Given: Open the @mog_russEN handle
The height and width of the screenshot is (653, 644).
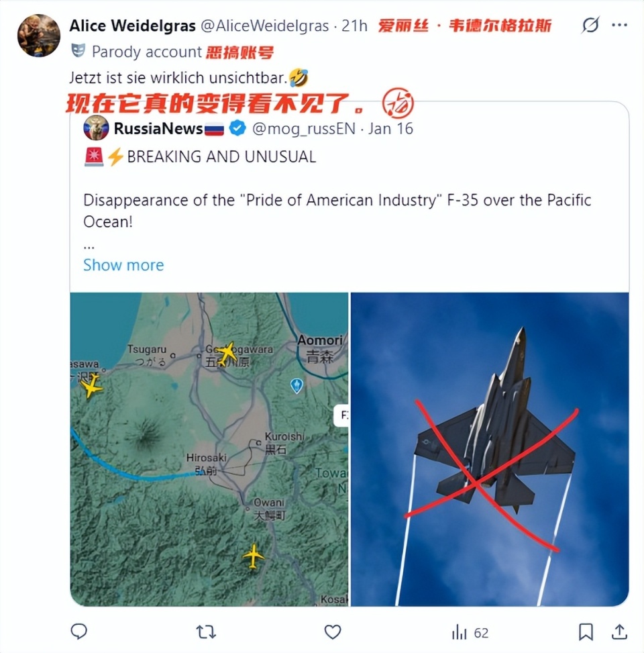Looking at the screenshot, I should click(304, 129).
